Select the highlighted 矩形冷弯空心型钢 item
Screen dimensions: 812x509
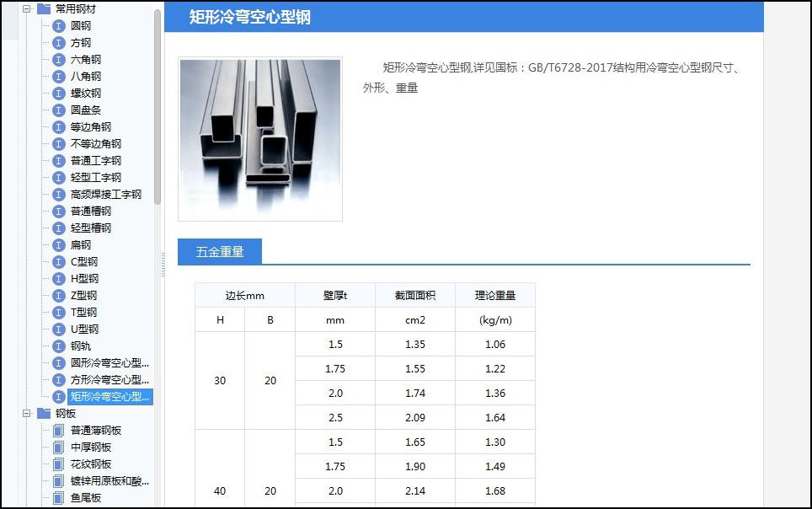(x=110, y=397)
